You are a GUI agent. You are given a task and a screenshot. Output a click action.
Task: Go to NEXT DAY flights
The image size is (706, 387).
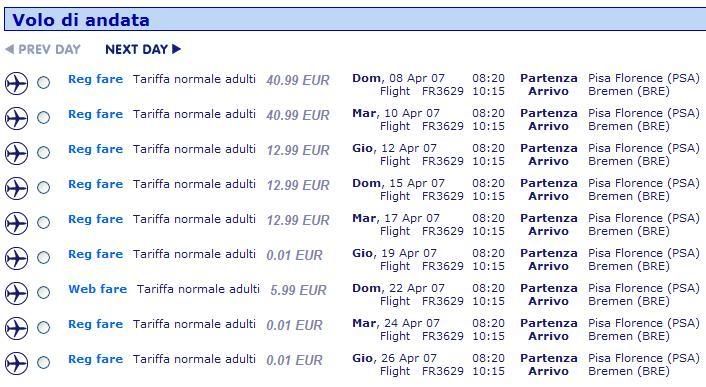[143, 49]
